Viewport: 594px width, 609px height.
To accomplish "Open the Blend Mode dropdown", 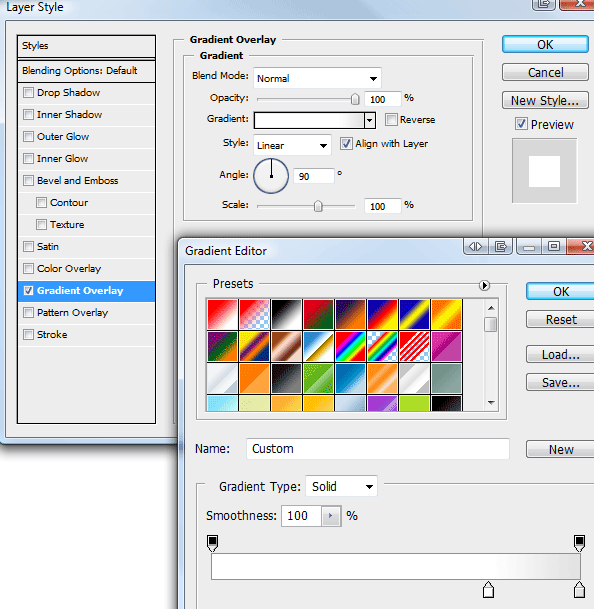I will coord(317,78).
